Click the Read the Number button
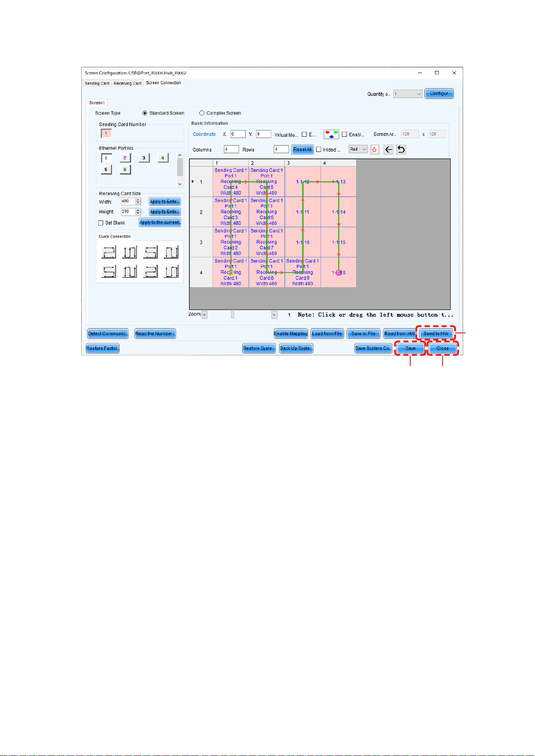Image resolution: width=535 pixels, height=756 pixels. tap(155, 333)
